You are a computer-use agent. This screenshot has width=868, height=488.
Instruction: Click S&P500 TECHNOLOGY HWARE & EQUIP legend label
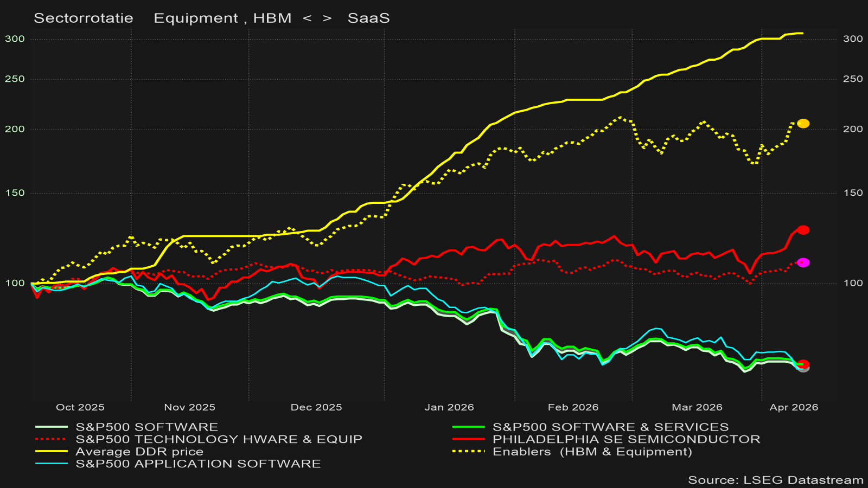[x=219, y=439]
